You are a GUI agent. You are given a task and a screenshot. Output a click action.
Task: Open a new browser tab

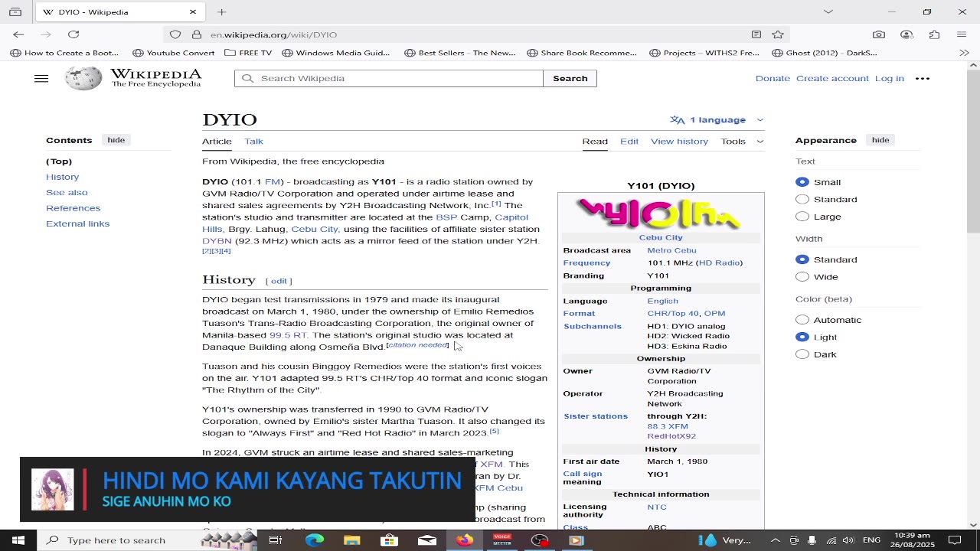point(221,12)
